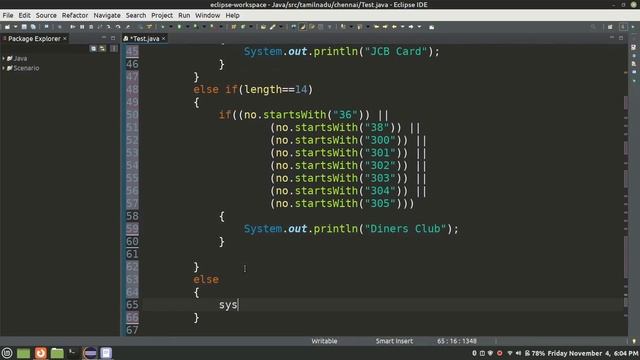Viewport: 640px width, 360px height.
Task: Click the clock date in system tray
Action: click(593, 353)
